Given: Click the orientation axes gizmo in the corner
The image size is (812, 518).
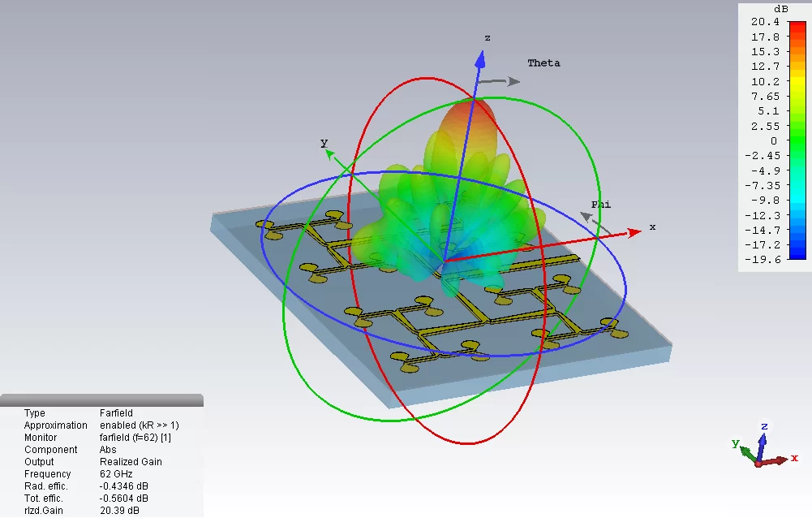Looking at the screenshot, I should [764, 446].
